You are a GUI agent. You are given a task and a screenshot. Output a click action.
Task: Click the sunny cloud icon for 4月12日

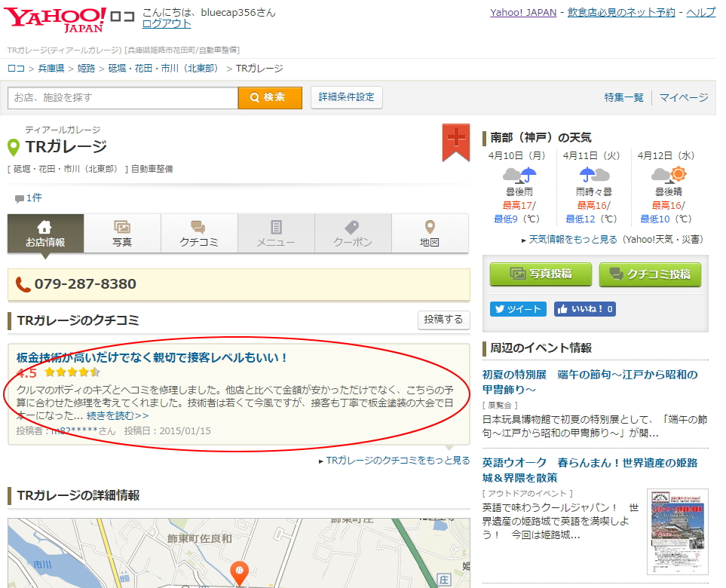click(x=669, y=175)
